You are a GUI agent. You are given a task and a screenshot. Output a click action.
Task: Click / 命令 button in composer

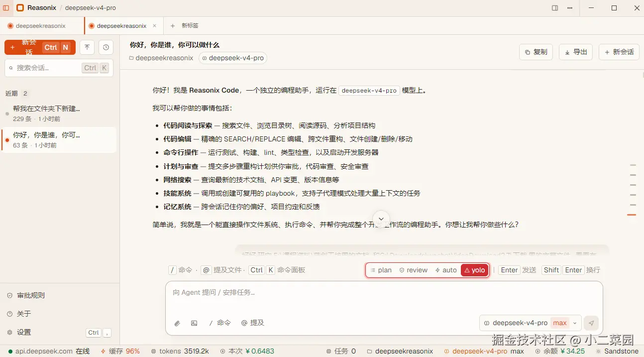pyautogui.click(x=220, y=323)
